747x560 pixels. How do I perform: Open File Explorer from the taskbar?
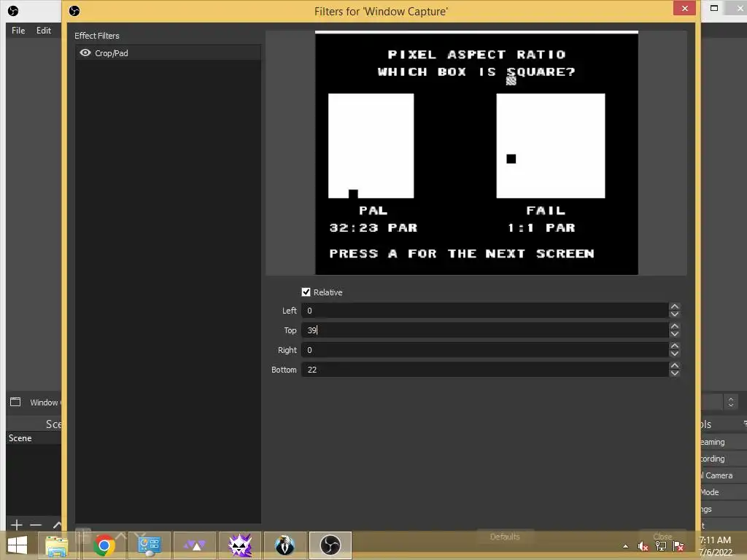(56, 545)
